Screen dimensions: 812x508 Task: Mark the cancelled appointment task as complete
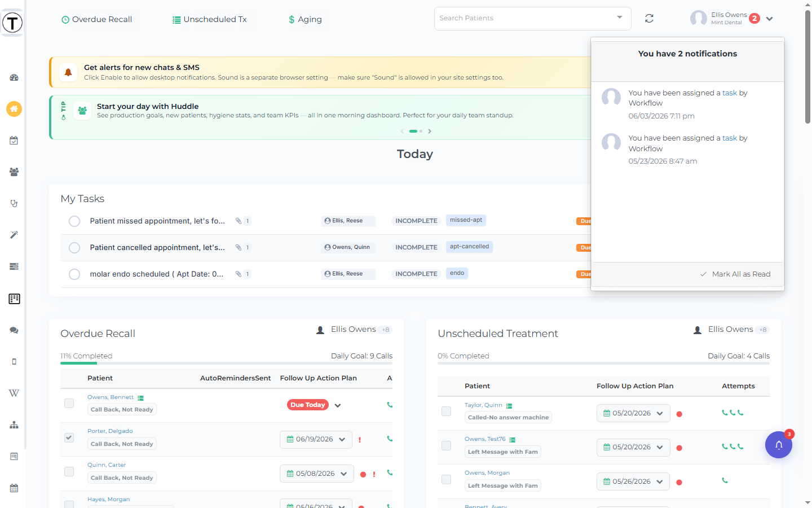(x=74, y=248)
